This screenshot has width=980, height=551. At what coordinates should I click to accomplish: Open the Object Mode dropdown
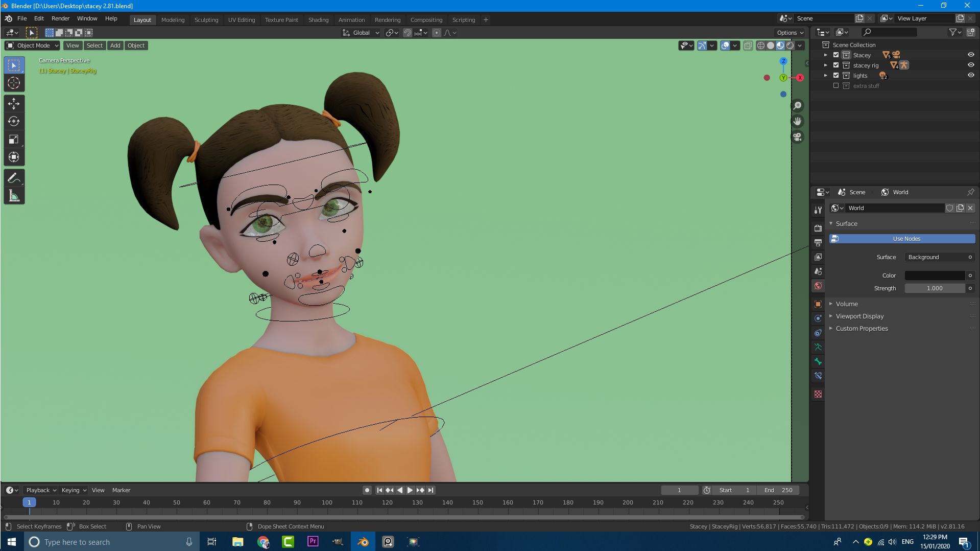point(32,45)
